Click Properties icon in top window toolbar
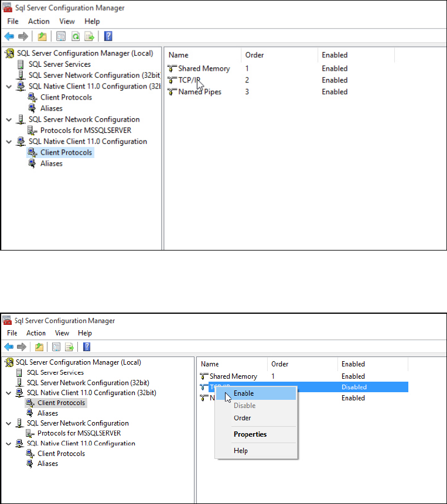 pyautogui.click(x=61, y=36)
